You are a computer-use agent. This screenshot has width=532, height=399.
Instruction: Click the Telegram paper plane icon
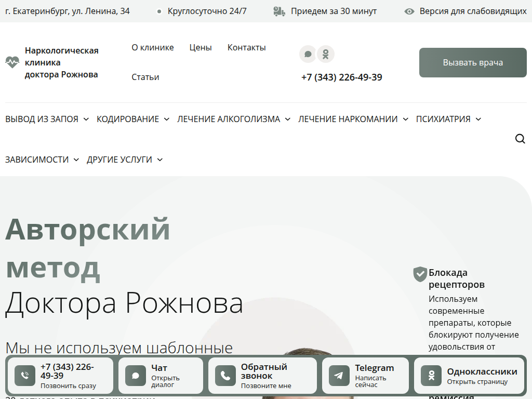(x=339, y=376)
